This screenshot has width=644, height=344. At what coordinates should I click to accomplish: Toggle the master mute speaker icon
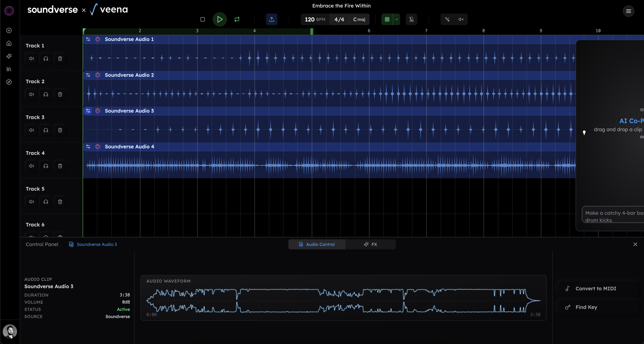coord(461,19)
